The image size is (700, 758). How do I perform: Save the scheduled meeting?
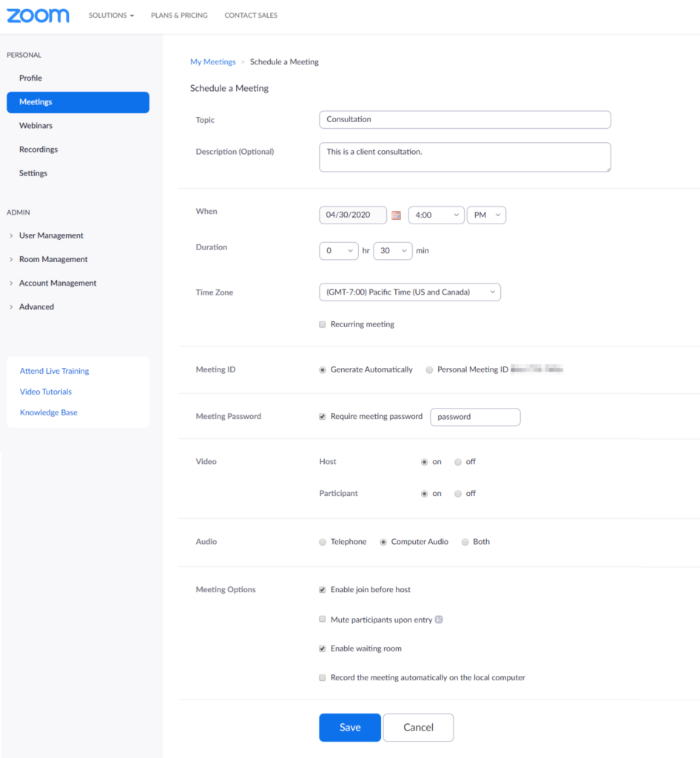pyautogui.click(x=349, y=727)
